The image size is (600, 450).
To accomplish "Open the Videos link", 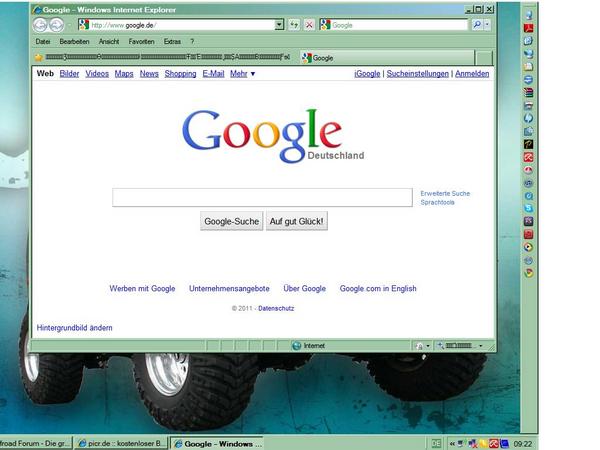I will (x=97, y=73).
